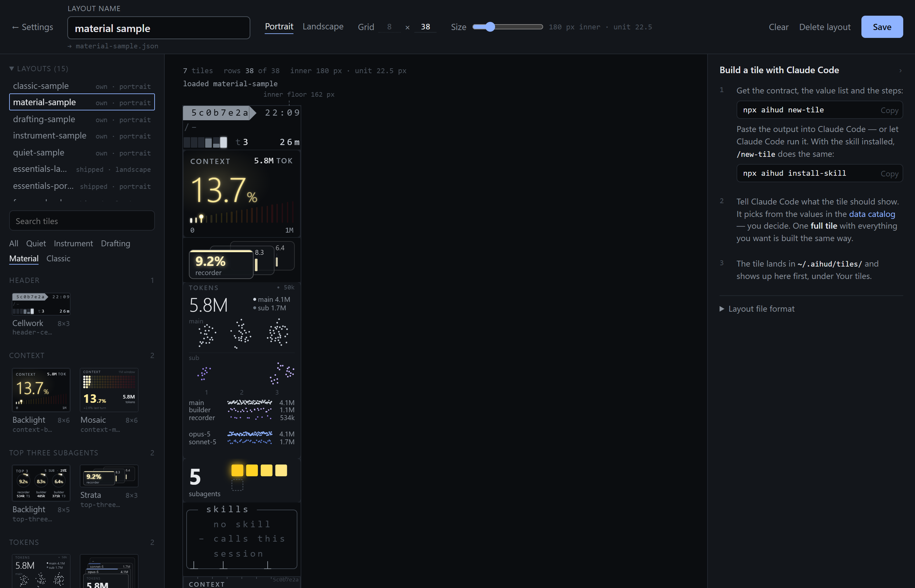Filter tiles by Drafting
The height and width of the screenshot is (588, 915).
pyautogui.click(x=115, y=244)
